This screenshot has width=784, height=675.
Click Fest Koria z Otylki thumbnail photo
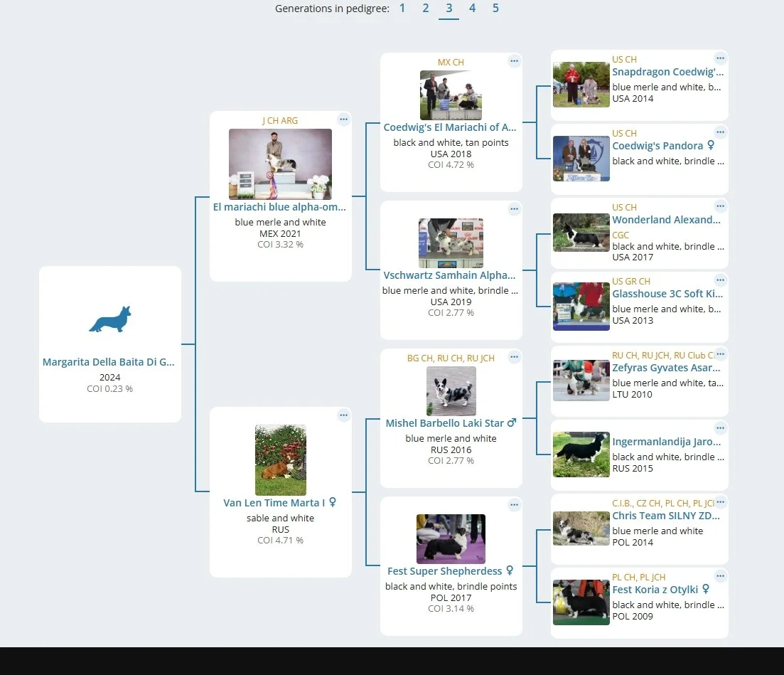(581, 602)
